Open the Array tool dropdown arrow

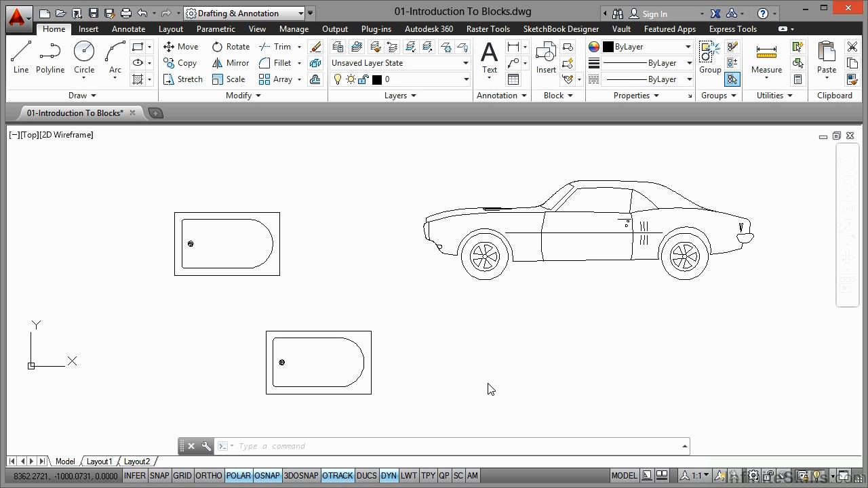(299, 79)
